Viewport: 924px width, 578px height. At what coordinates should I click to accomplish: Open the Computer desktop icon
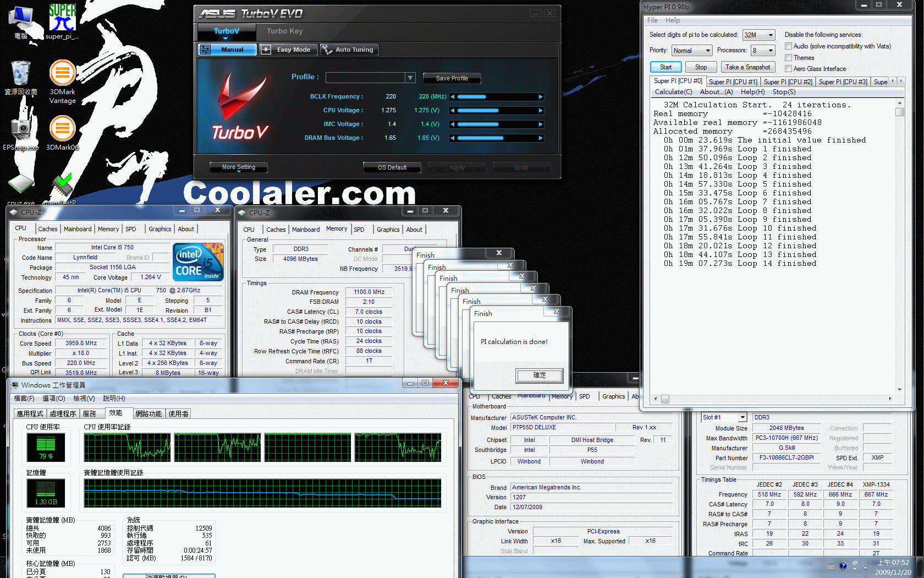(x=21, y=22)
